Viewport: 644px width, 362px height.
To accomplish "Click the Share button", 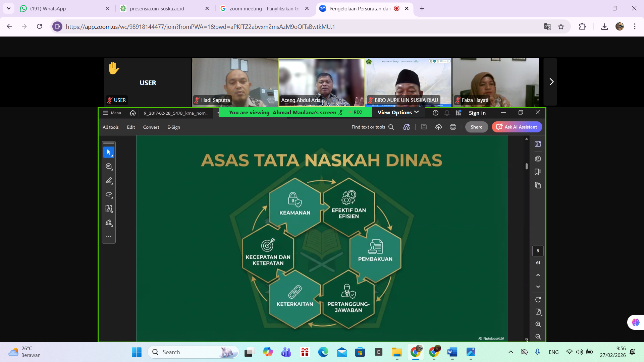I will [476, 127].
